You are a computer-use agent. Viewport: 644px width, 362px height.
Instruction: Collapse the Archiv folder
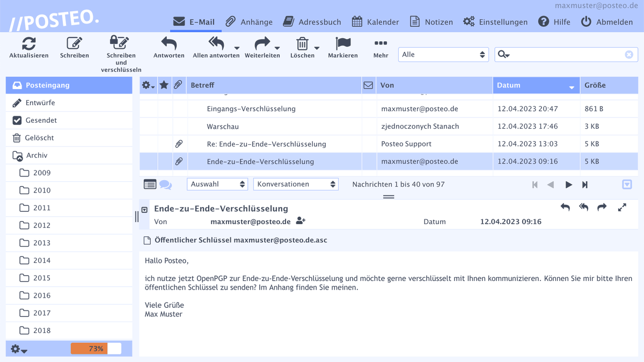[18, 156]
